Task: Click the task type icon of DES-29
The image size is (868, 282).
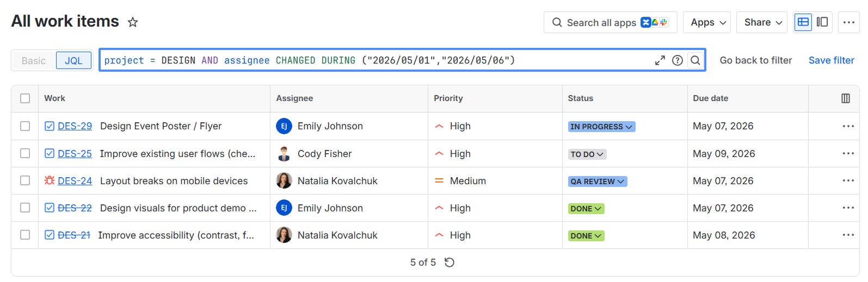Action: [x=50, y=126]
